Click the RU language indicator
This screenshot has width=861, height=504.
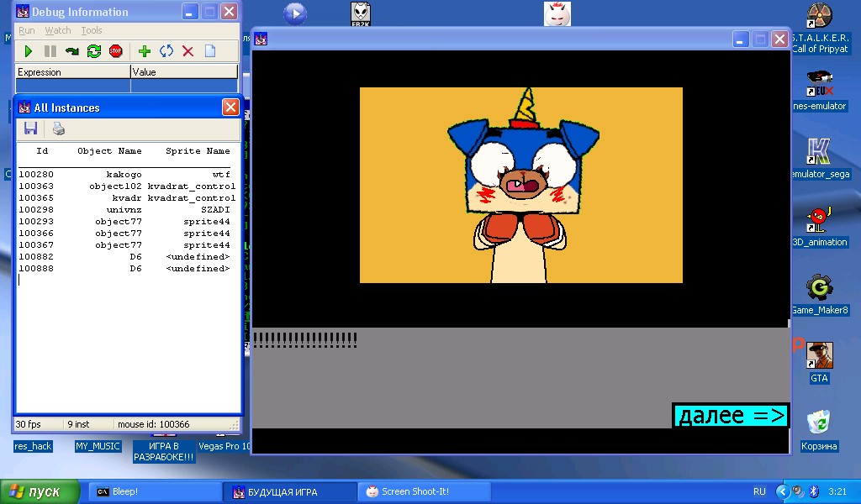759,491
